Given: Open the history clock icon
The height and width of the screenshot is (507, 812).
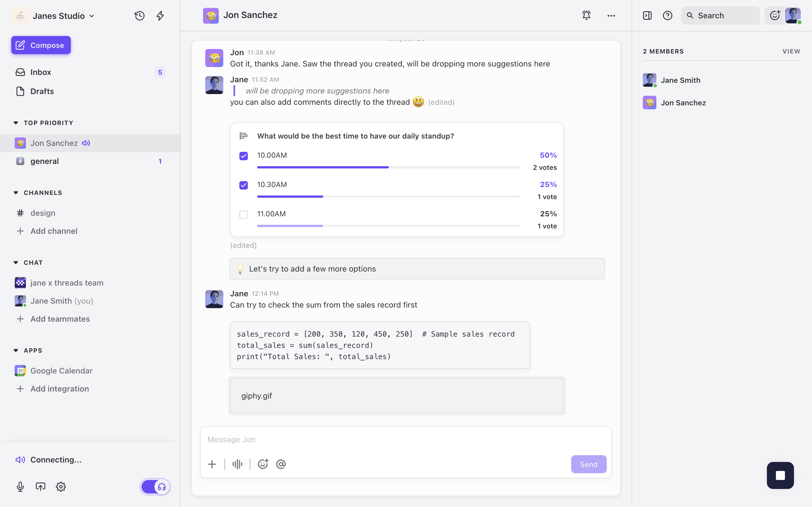Looking at the screenshot, I should (140, 16).
